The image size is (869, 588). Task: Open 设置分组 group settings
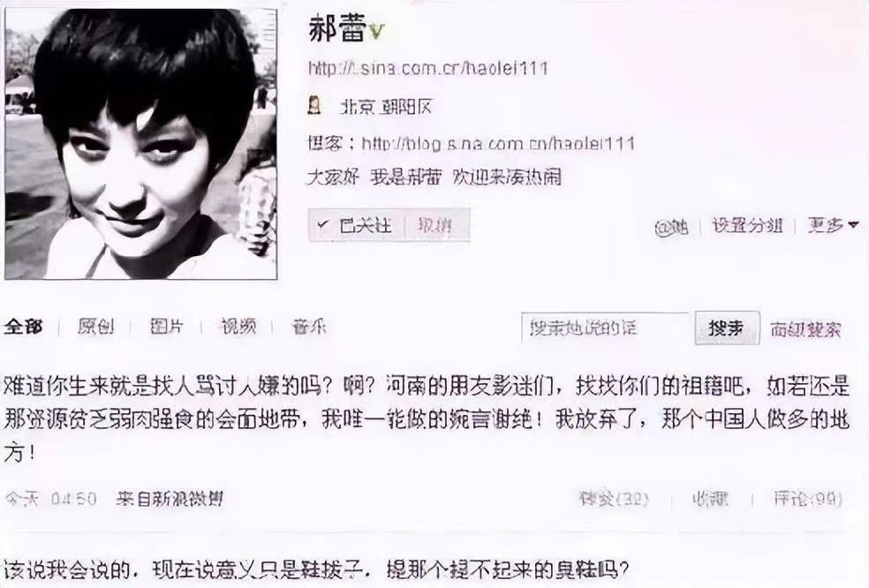[747, 225]
